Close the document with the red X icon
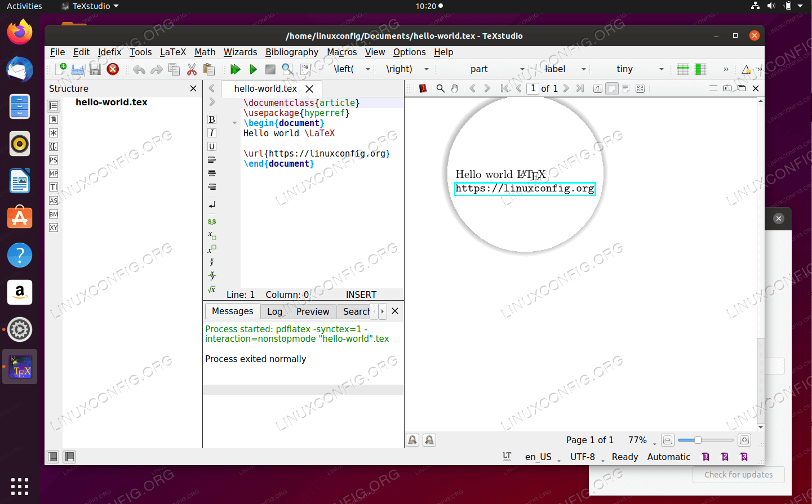 [x=113, y=69]
